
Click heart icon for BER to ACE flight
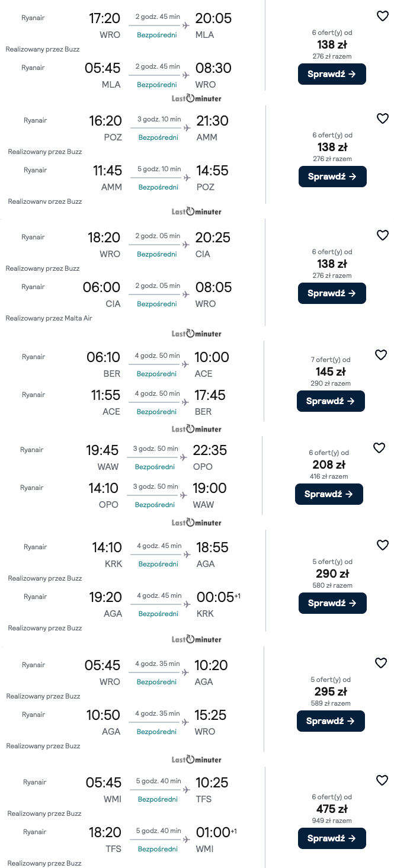pyautogui.click(x=381, y=355)
